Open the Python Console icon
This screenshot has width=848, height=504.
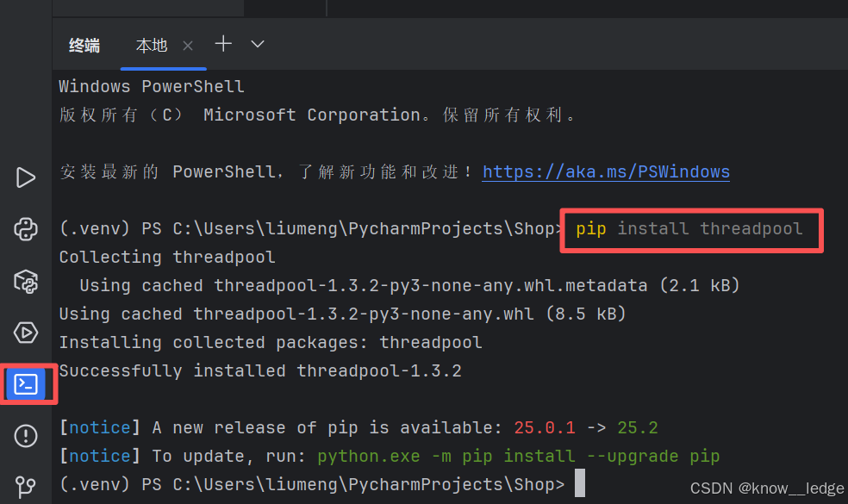[25, 229]
